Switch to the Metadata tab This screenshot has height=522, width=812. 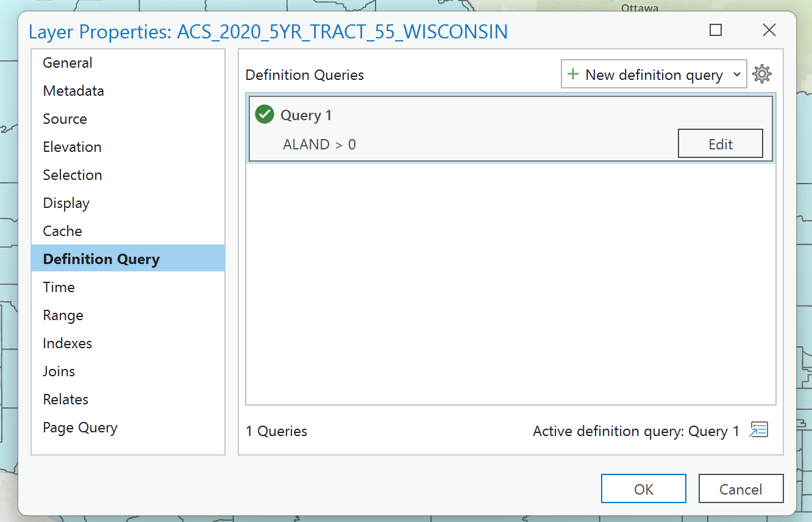(x=73, y=91)
